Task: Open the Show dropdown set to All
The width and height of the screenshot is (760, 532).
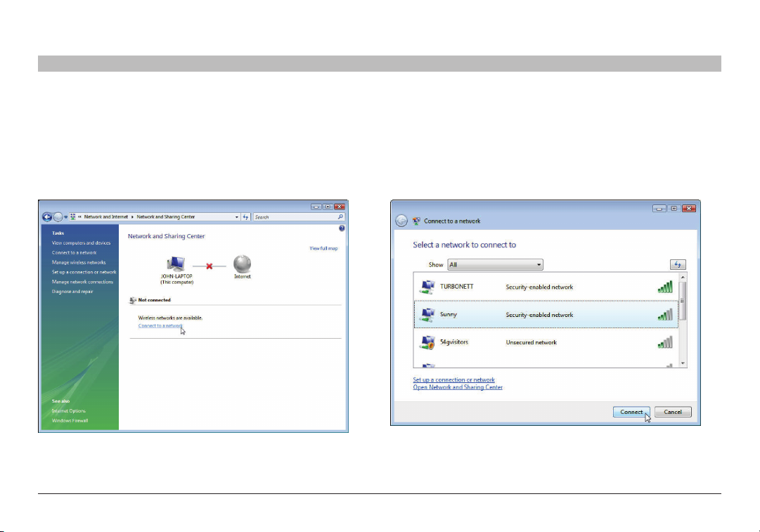Action: [x=495, y=264]
